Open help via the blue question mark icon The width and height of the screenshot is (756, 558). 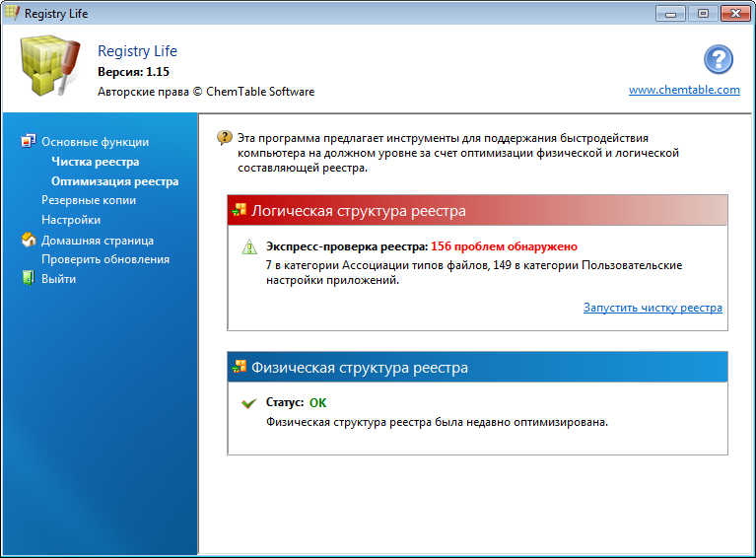[x=718, y=59]
